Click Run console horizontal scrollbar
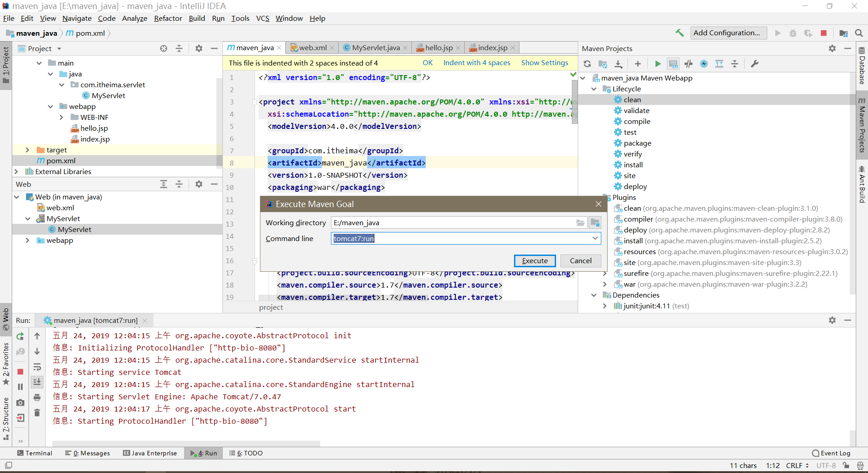 tap(186, 443)
